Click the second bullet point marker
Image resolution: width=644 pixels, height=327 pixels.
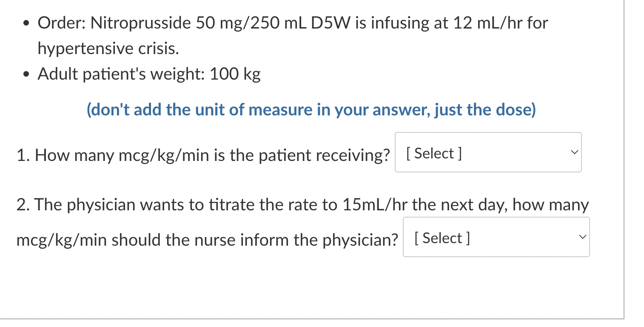[x=26, y=74]
